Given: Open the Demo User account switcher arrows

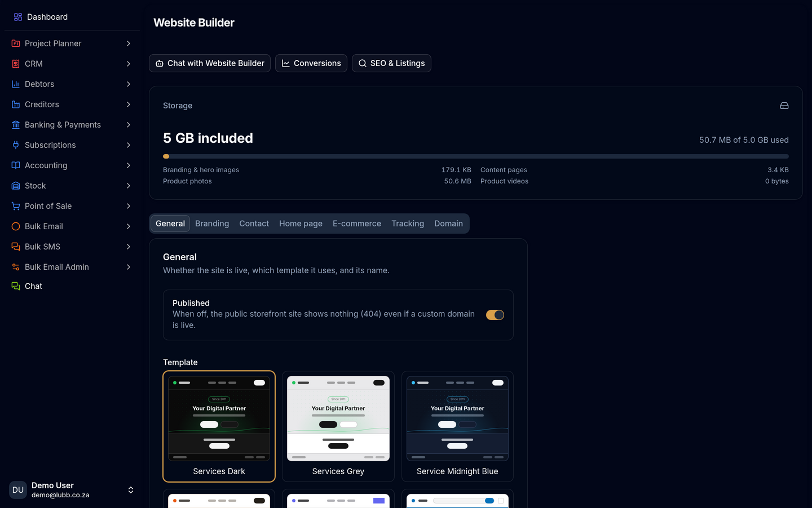Looking at the screenshot, I should 131,490.
